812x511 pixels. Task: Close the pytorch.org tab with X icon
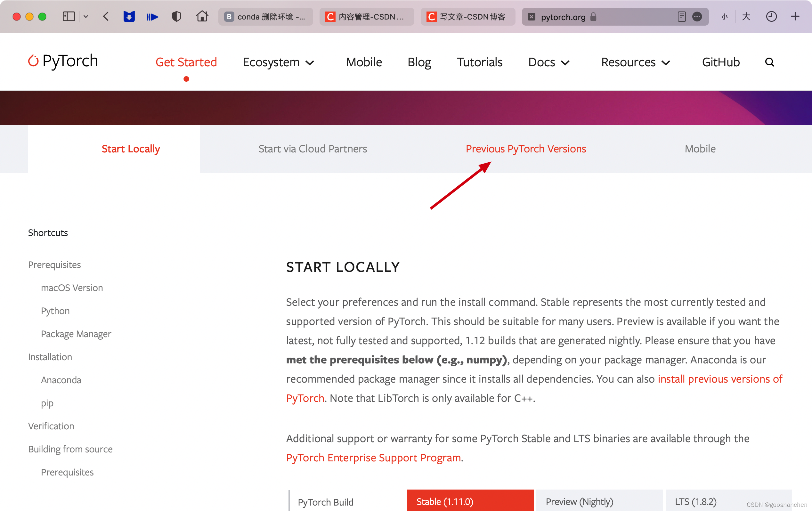coord(532,17)
